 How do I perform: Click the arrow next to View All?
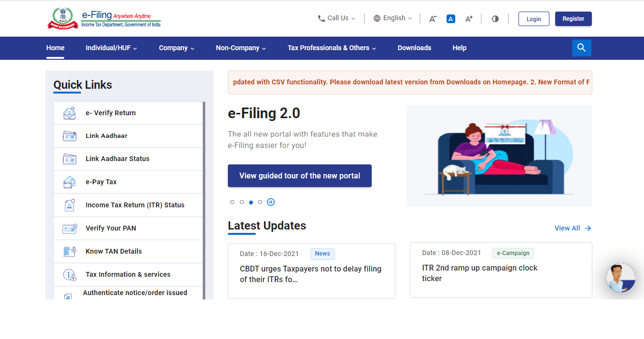click(588, 228)
